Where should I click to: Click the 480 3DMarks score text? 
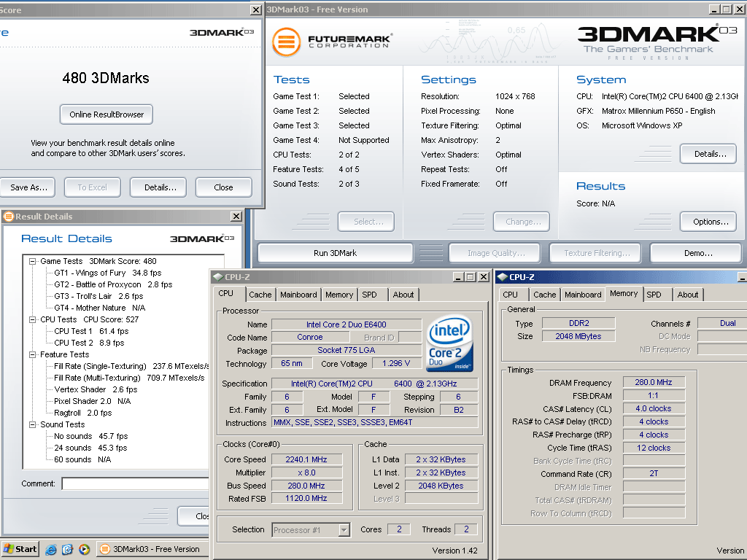click(x=106, y=78)
